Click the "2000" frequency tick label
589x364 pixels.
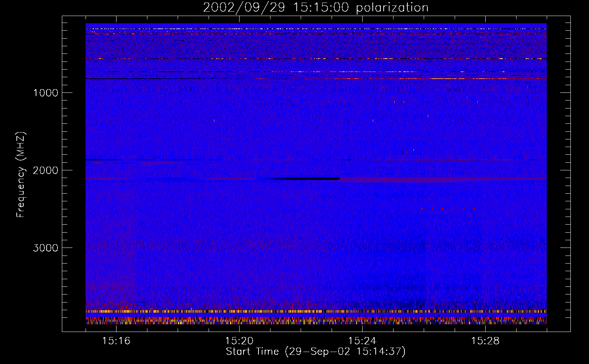pyautogui.click(x=46, y=170)
